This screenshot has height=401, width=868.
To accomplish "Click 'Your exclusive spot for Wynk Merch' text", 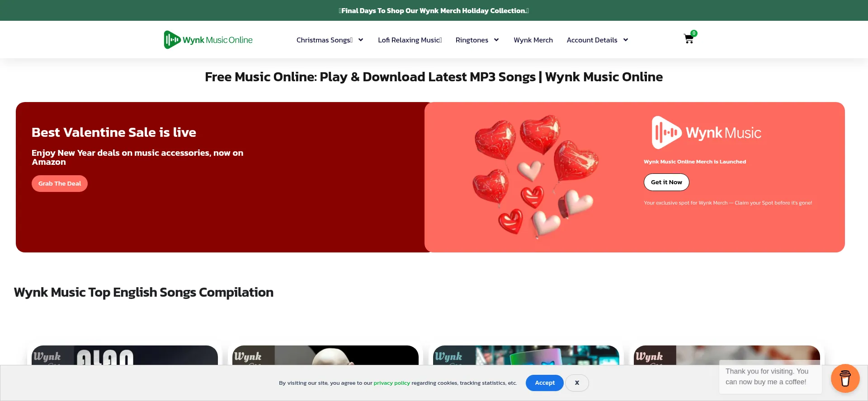I will coord(728,203).
